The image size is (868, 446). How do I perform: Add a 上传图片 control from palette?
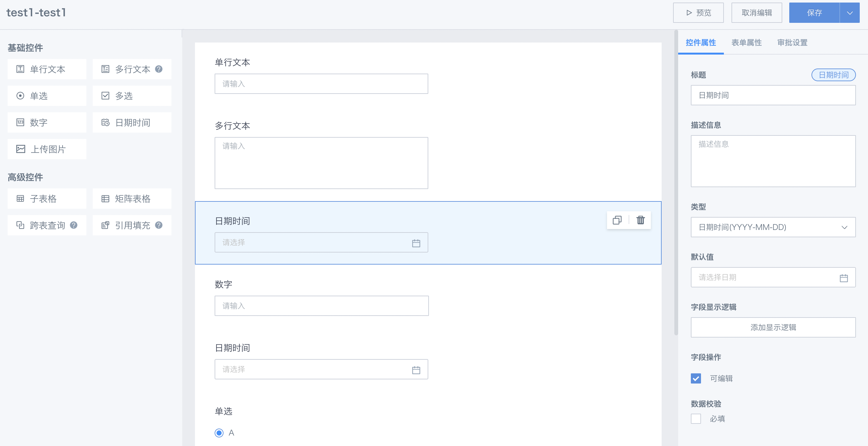47,149
